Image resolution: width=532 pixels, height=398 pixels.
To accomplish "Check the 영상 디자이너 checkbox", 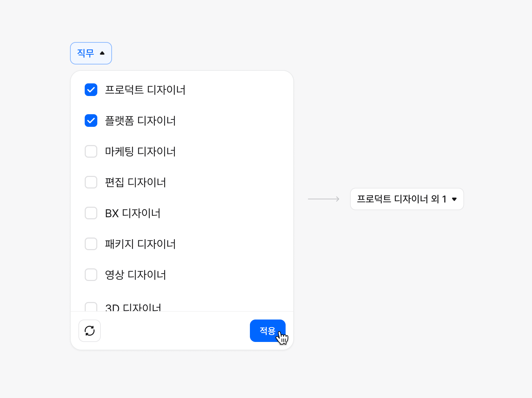I will (x=91, y=275).
